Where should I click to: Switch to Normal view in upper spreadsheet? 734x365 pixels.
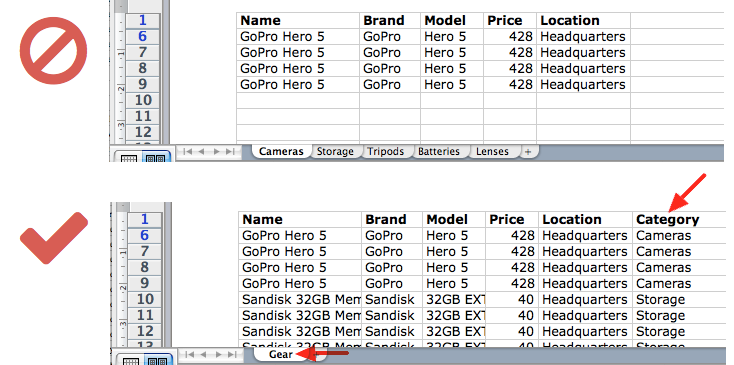tap(129, 158)
